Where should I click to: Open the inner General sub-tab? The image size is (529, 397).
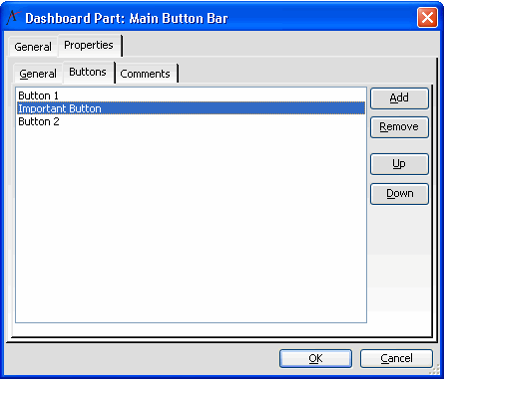click(x=38, y=74)
